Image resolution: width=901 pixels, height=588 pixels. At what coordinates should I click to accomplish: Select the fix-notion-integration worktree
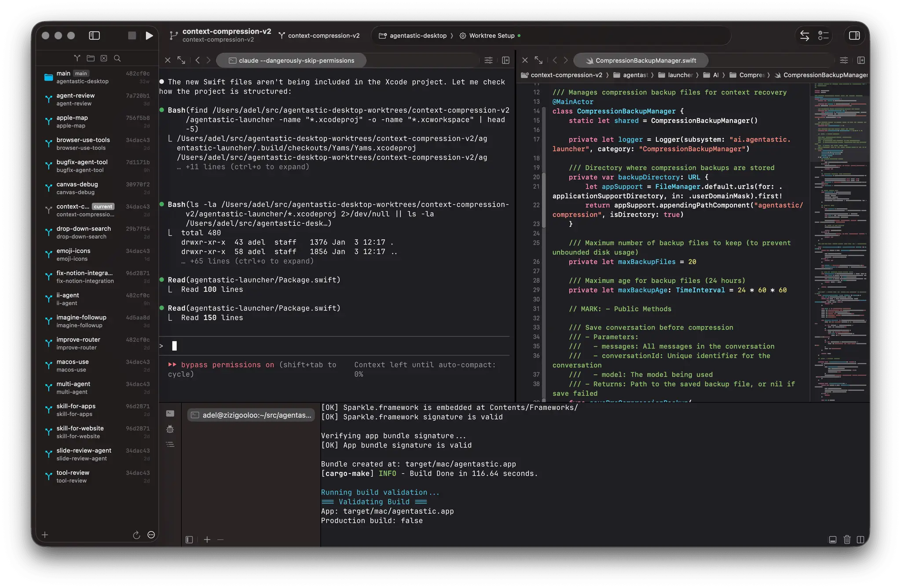(x=97, y=277)
